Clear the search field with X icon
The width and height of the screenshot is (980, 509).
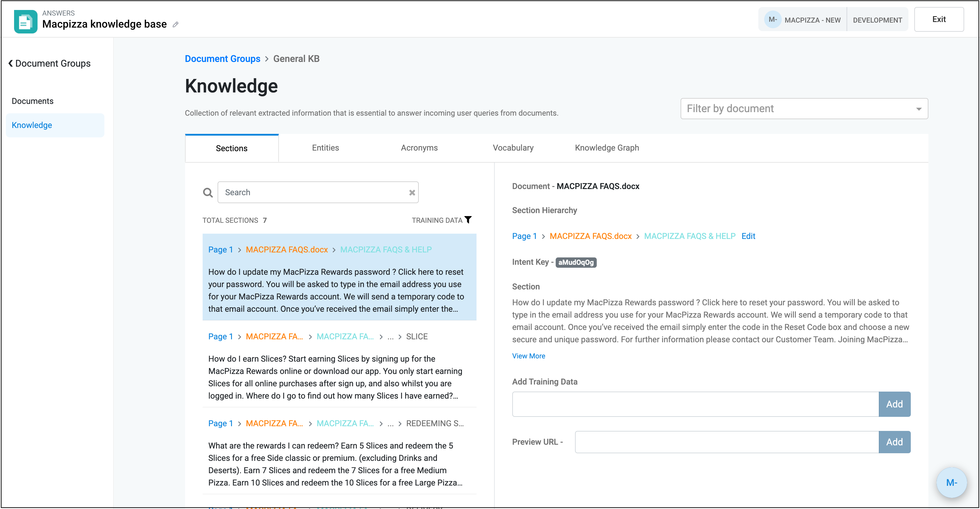click(412, 193)
